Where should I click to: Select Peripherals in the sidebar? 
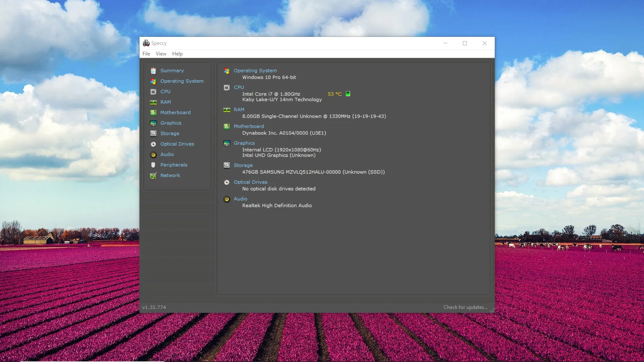pos(174,165)
